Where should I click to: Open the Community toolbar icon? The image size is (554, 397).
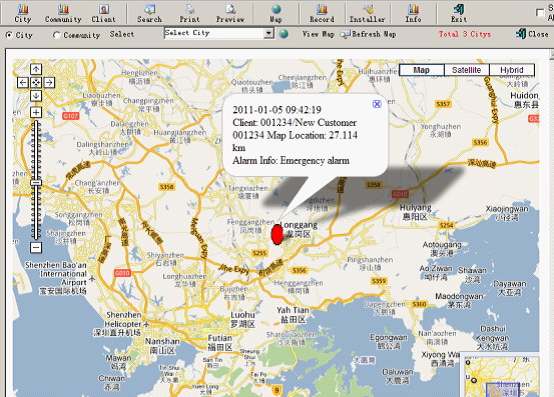point(63,13)
